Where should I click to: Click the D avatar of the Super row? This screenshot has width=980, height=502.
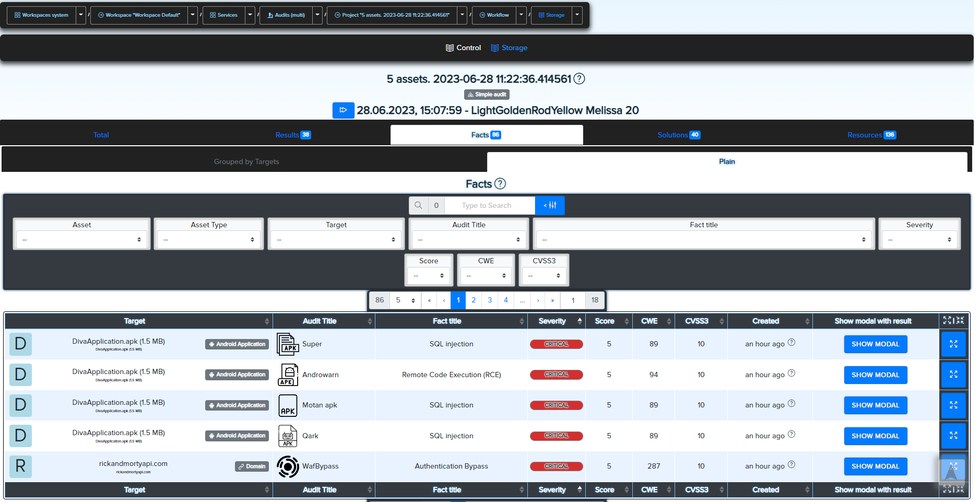[x=20, y=344]
